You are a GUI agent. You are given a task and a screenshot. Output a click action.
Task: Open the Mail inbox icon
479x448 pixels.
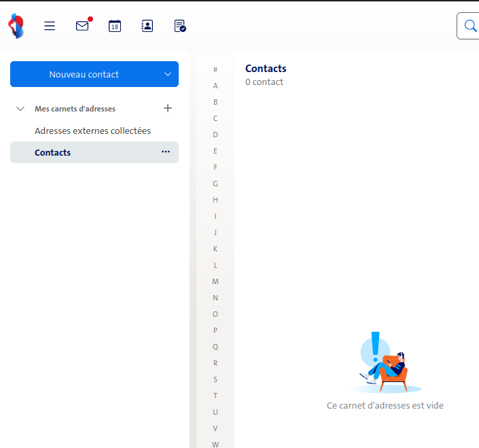82,26
